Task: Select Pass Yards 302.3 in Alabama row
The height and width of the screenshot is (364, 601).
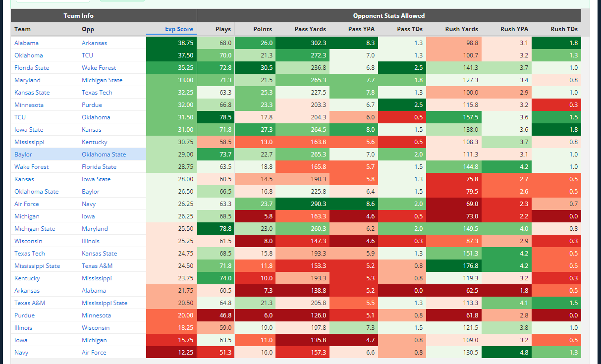Action: (x=302, y=43)
